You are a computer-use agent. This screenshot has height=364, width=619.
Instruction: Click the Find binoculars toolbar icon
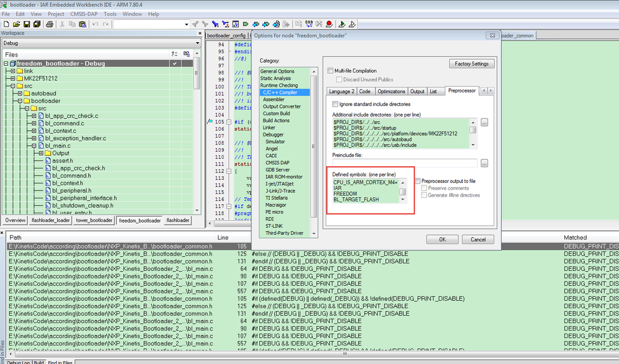coord(215,24)
